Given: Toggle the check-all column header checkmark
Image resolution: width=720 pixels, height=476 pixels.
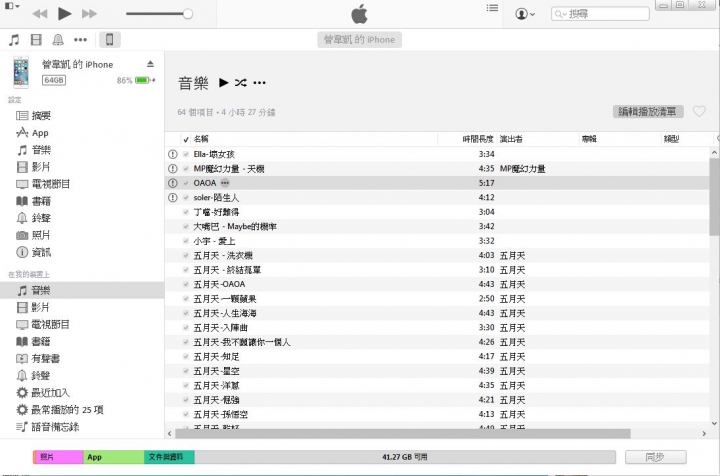Looking at the screenshot, I should click(x=186, y=140).
